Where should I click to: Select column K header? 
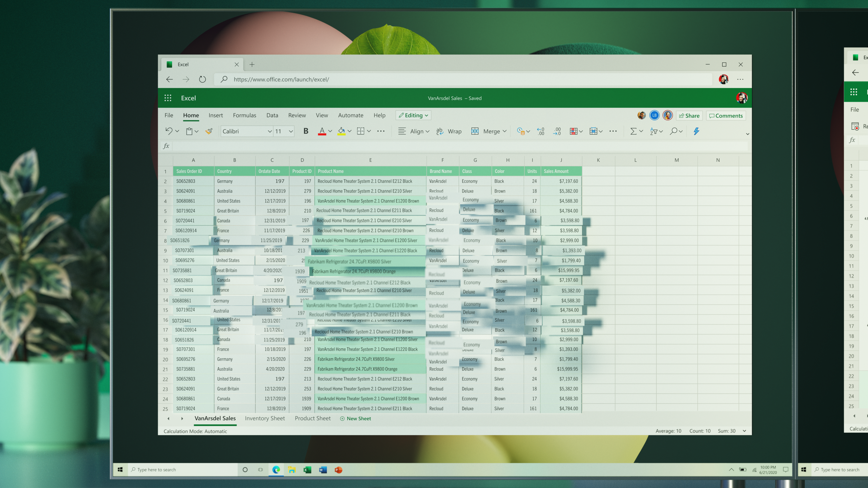click(598, 160)
